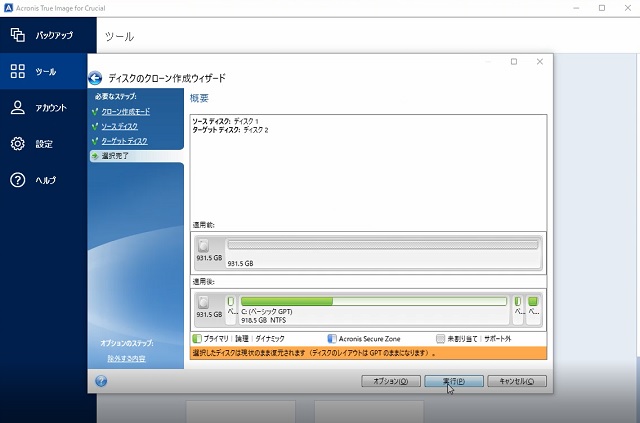Click the ターゲット ディスク: ディスク 2 text
This screenshot has width=640, height=423.
pos(230,130)
